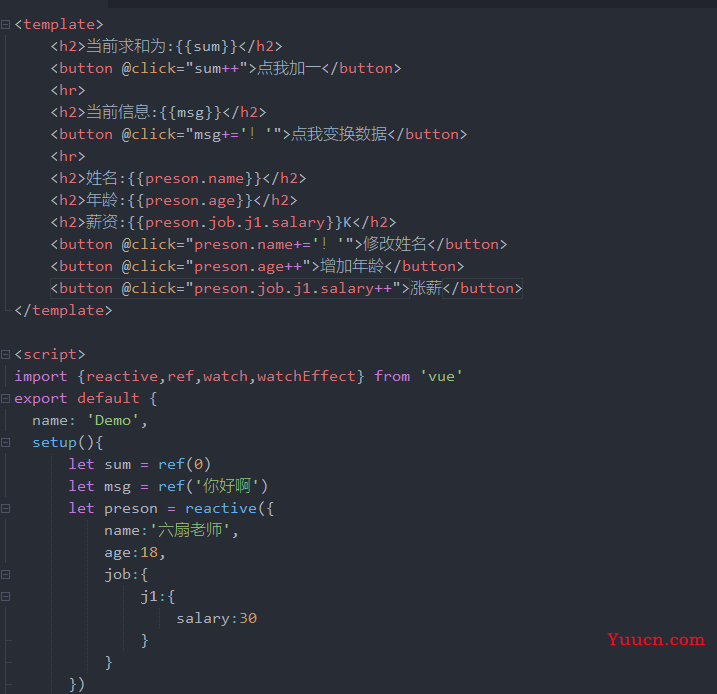Click the <script> tag text
Screen dimensions: 717x694
click(50, 354)
